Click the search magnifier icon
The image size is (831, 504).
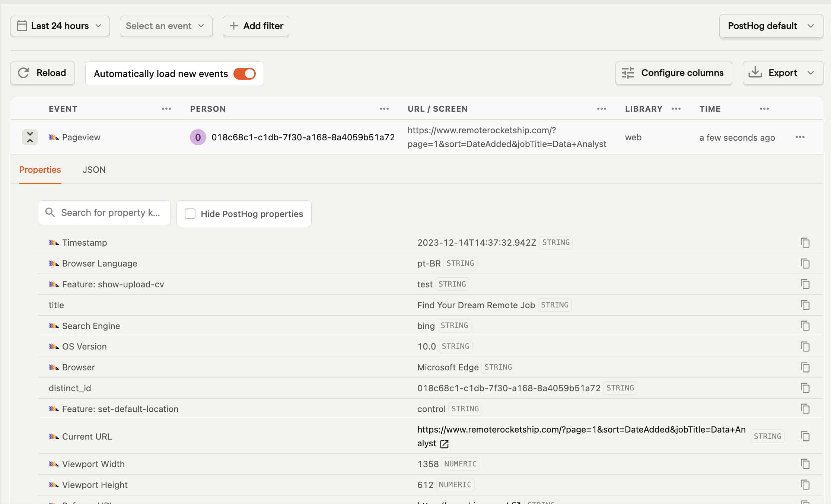(x=50, y=213)
